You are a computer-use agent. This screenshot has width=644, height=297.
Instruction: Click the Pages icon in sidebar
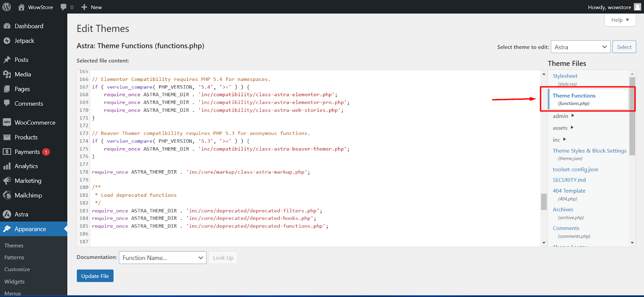coord(7,89)
